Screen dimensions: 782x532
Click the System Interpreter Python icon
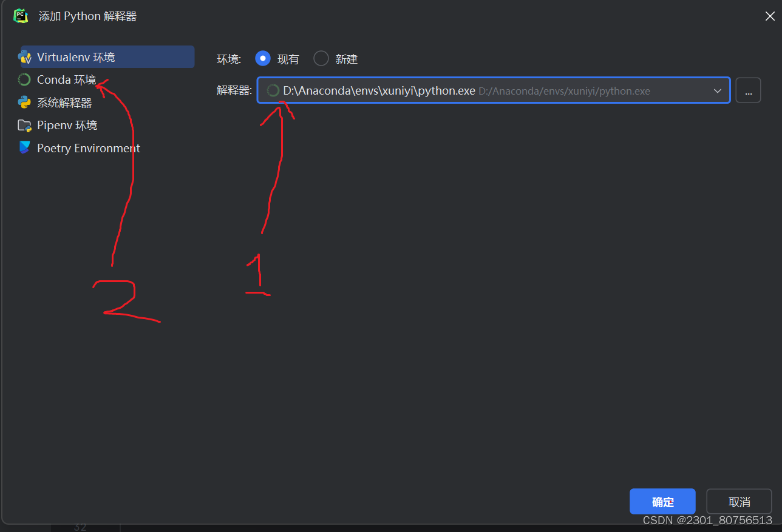(x=24, y=103)
